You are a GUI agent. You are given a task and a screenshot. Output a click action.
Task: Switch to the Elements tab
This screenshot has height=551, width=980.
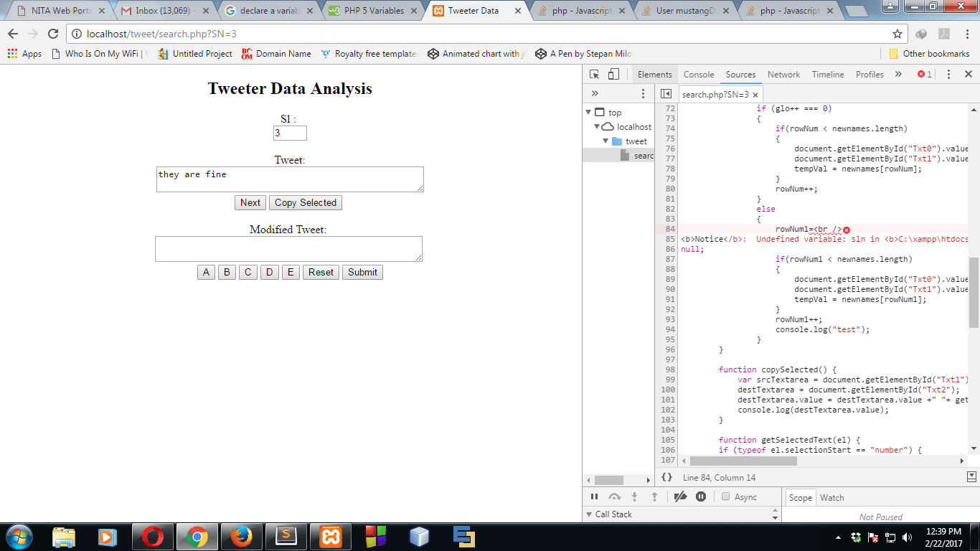tap(654, 74)
